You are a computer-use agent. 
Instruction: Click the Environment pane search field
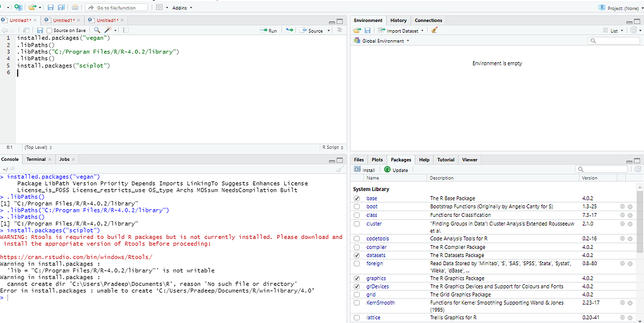coord(613,41)
